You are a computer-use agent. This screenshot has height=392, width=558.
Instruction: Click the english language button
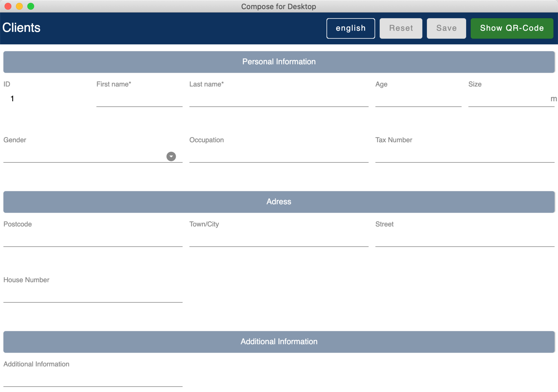tap(350, 28)
